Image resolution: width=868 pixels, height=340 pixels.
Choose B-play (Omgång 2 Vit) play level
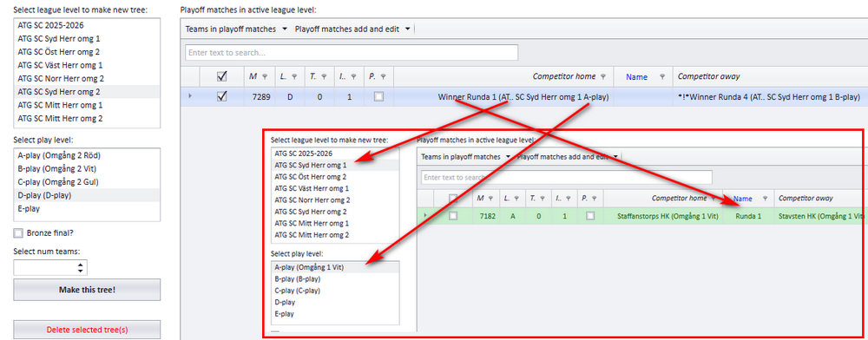(x=87, y=168)
